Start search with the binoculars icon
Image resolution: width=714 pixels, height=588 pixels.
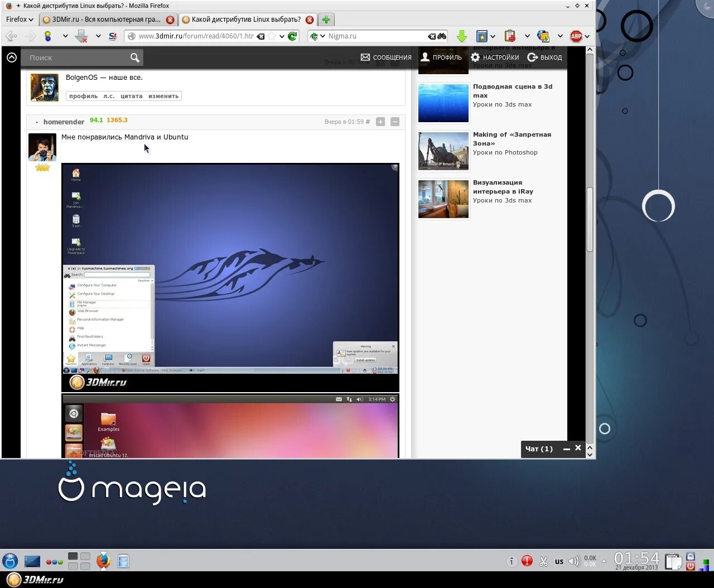click(442, 36)
